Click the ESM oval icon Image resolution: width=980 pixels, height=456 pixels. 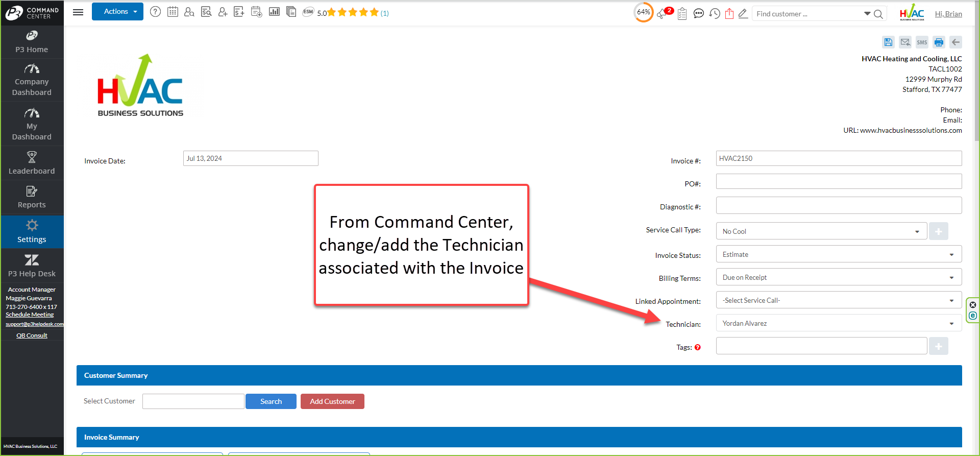[308, 12]
